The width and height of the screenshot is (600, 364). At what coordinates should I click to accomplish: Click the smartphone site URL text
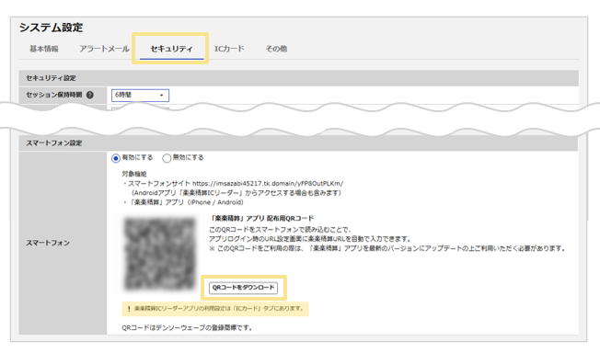coord(268,183)
